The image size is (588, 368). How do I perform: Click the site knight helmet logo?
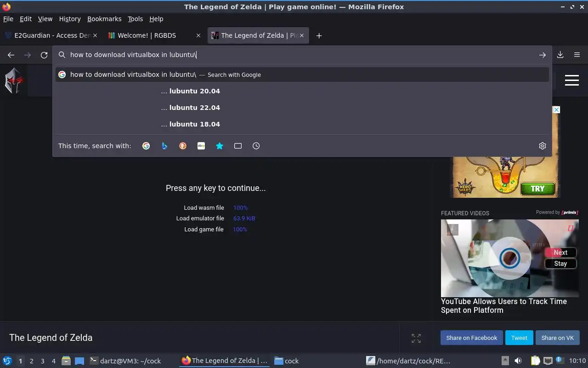[13, 80]
